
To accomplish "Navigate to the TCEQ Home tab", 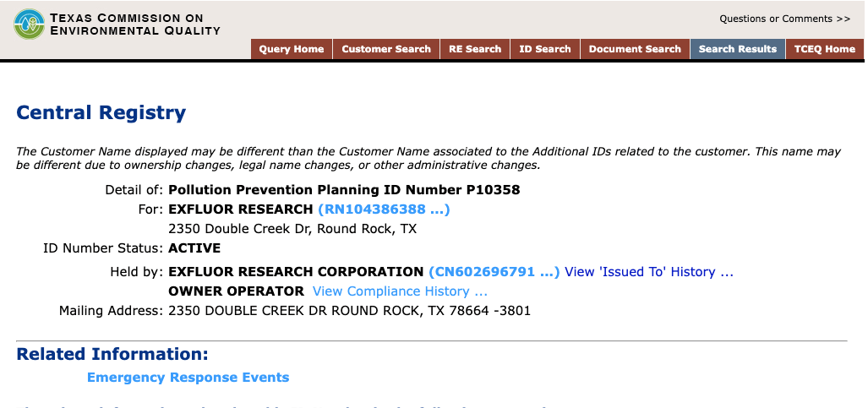I will click(824, 49).
